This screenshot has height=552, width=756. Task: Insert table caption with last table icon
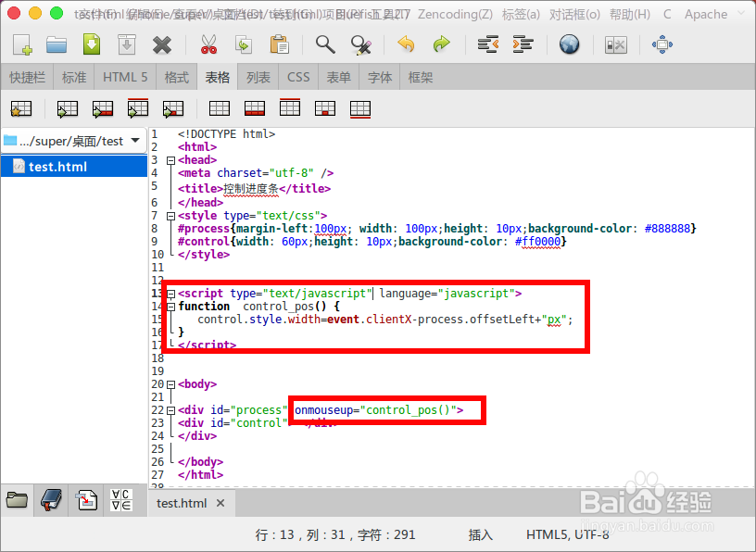(360, 109)
